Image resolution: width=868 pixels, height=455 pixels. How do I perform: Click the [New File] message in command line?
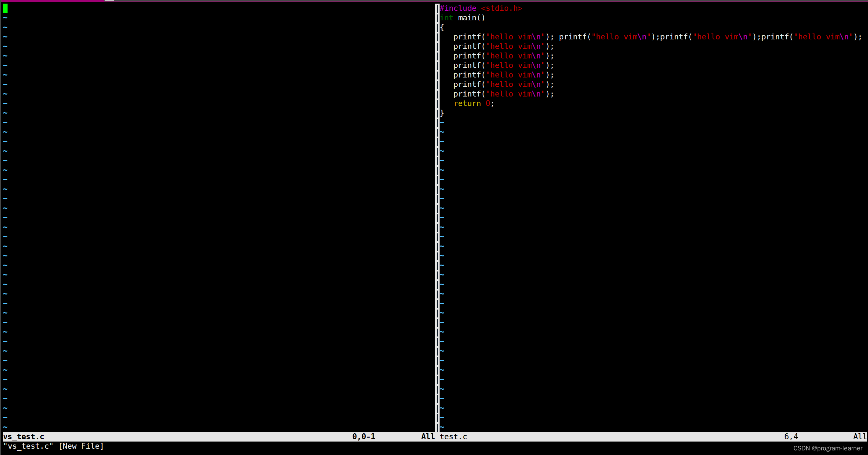click(x=81, y=446)
